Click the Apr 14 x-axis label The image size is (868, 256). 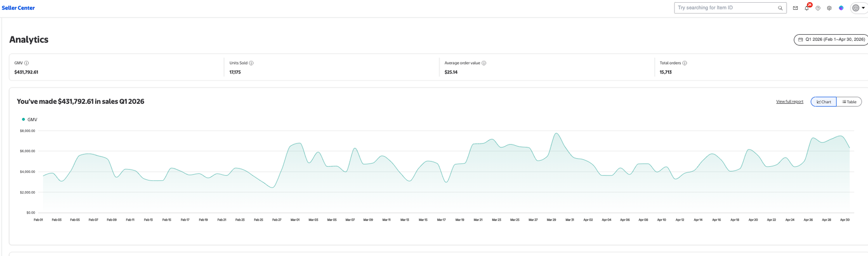pos(698,220)
